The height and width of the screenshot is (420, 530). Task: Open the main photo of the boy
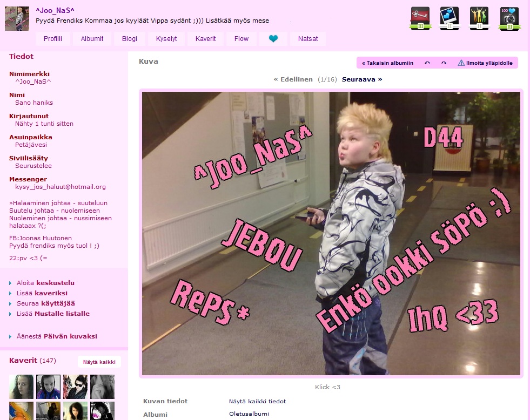[331, 233]
